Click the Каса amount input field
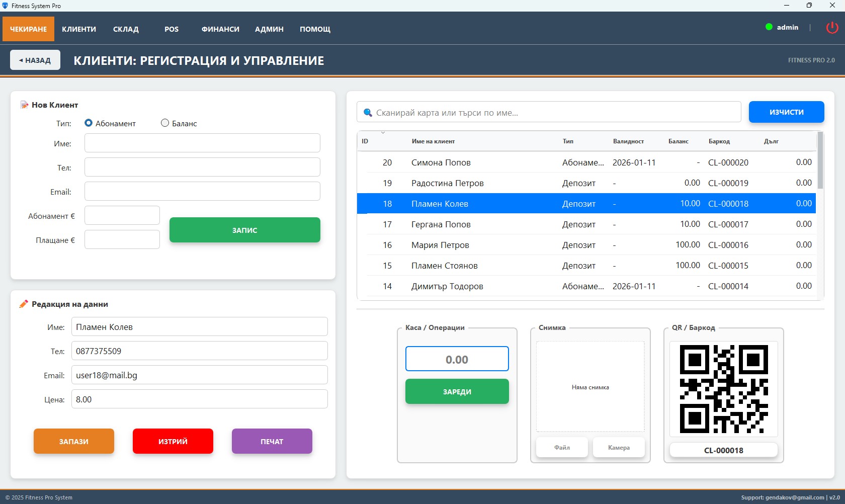This screenshot has height=504, width=845. (457, 359)
